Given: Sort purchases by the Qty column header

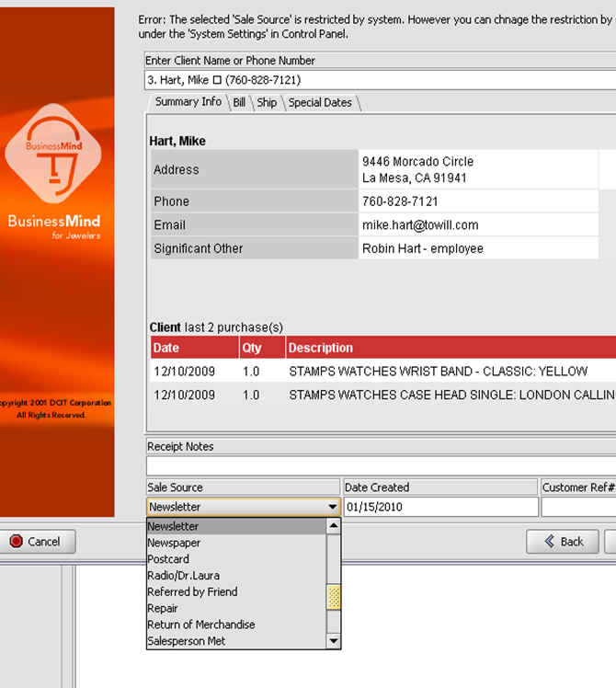Looking at the screenshot, I should coord(251,348).
